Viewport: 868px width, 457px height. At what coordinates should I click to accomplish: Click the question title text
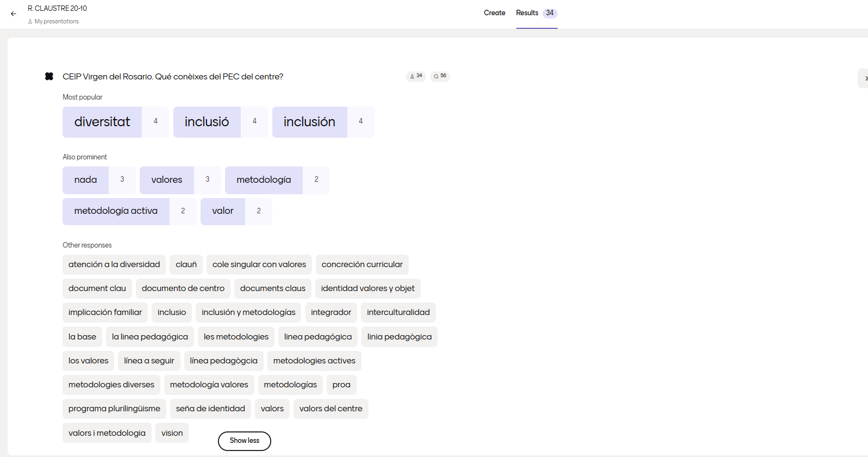173,77
